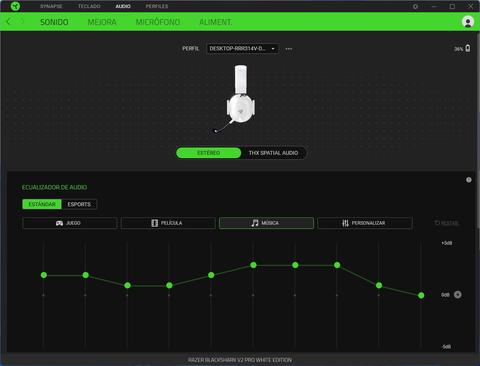Go back with the left arrow
The image size is (480, 366).
9,22
